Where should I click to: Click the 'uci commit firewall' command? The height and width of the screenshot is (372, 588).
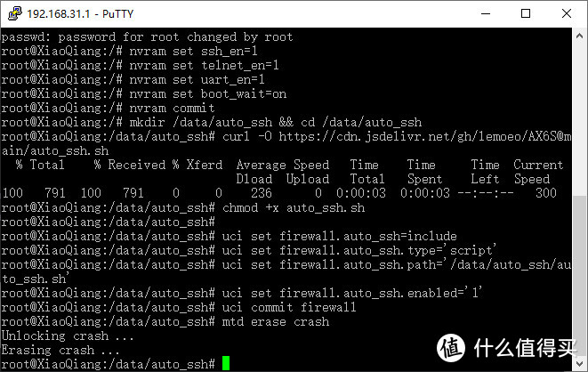[289, 308]
